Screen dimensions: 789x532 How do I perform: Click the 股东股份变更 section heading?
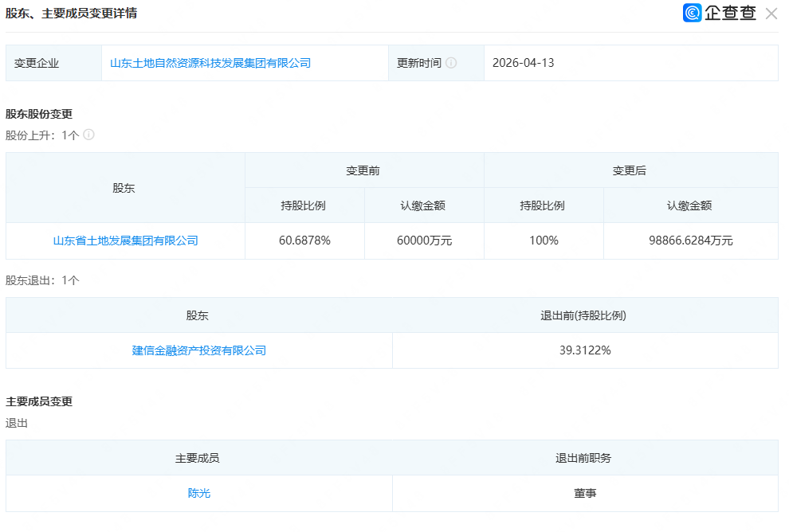click(39, 114)
